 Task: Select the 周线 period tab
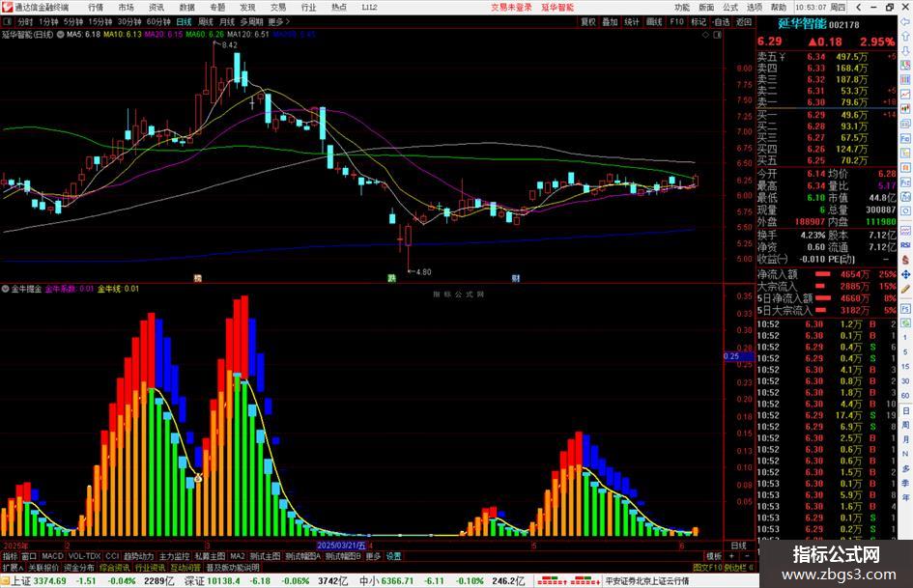[206, 22]
